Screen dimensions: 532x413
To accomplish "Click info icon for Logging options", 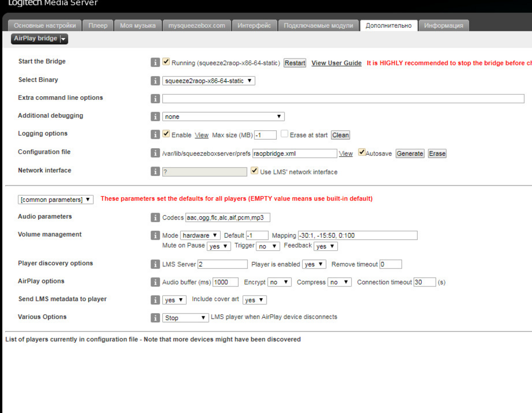I will tap(155, 134).
